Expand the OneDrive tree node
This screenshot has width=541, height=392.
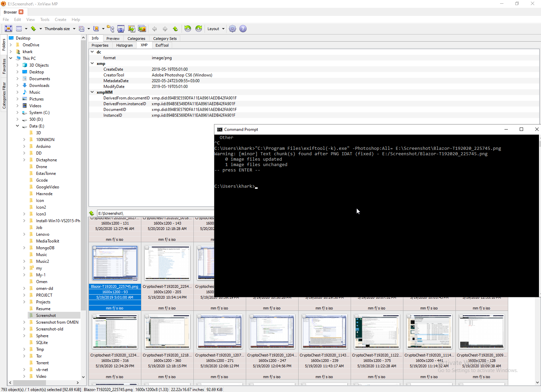tap(11, 45)
